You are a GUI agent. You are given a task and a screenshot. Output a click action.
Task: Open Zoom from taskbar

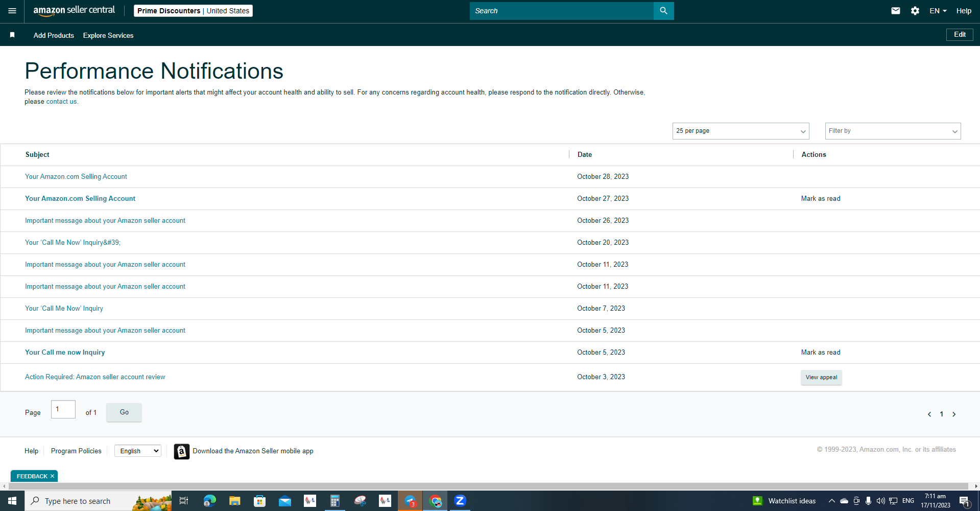pyautogui.click(x=460, y=501)
